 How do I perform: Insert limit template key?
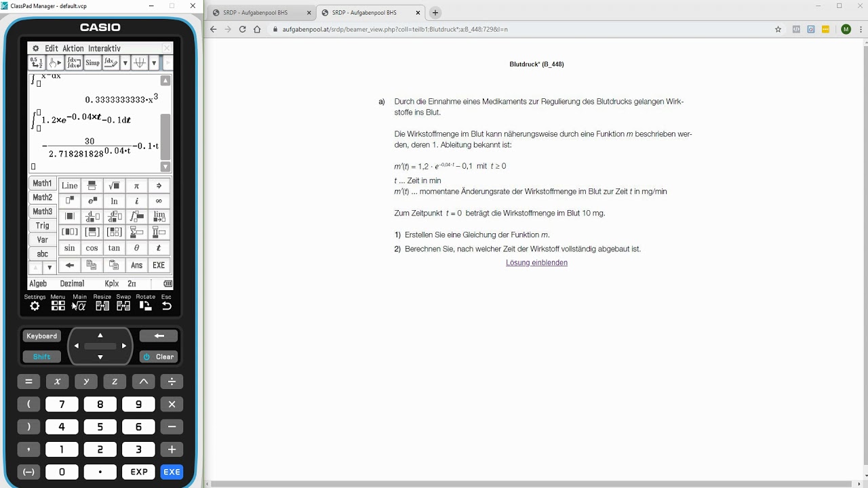point(159,217)
